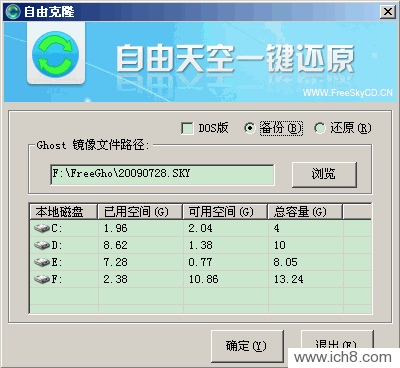
Task: Select the 还原(R) radio button
Action: 319,128
